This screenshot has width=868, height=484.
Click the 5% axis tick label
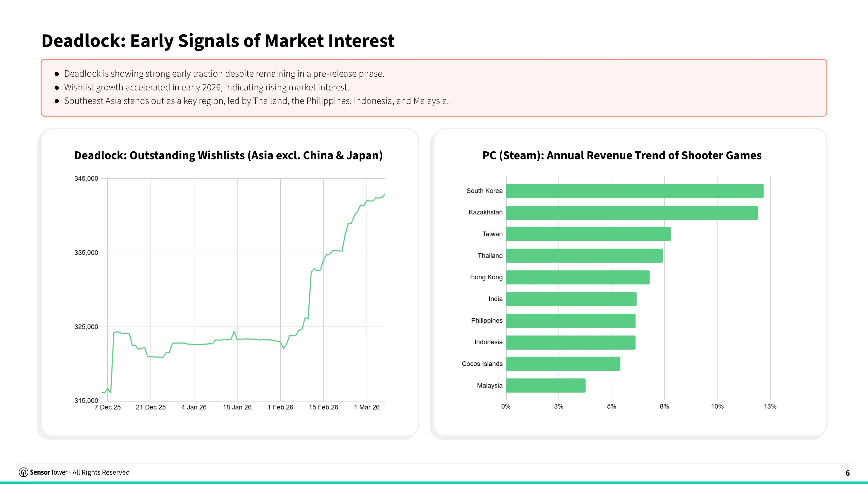click(612, 407)
